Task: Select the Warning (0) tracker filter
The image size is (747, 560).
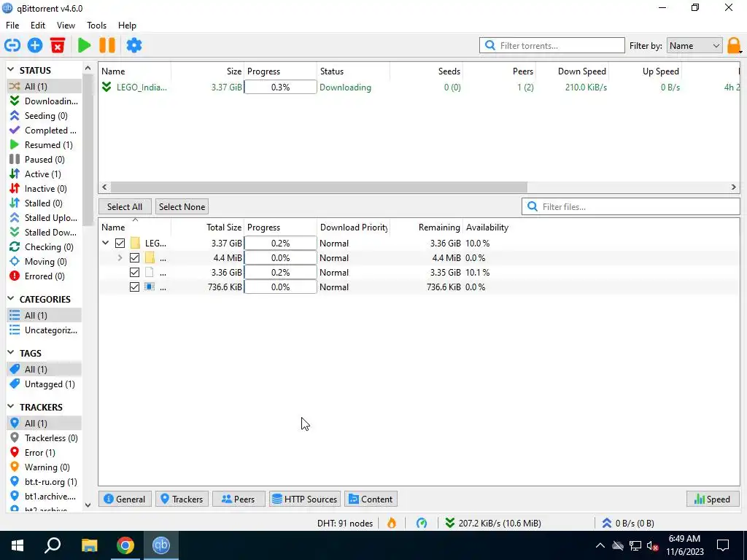Action: (44, 467)
